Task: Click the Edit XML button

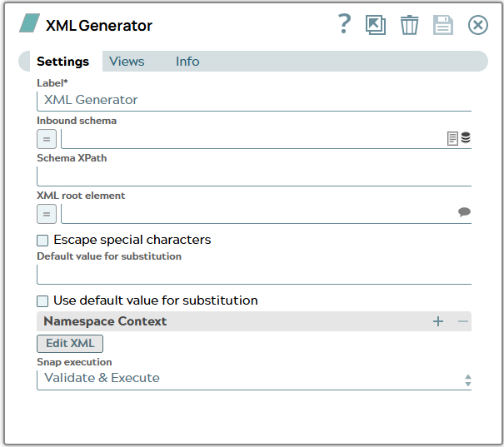Action: pyautogui.click(x=70, y=344)
